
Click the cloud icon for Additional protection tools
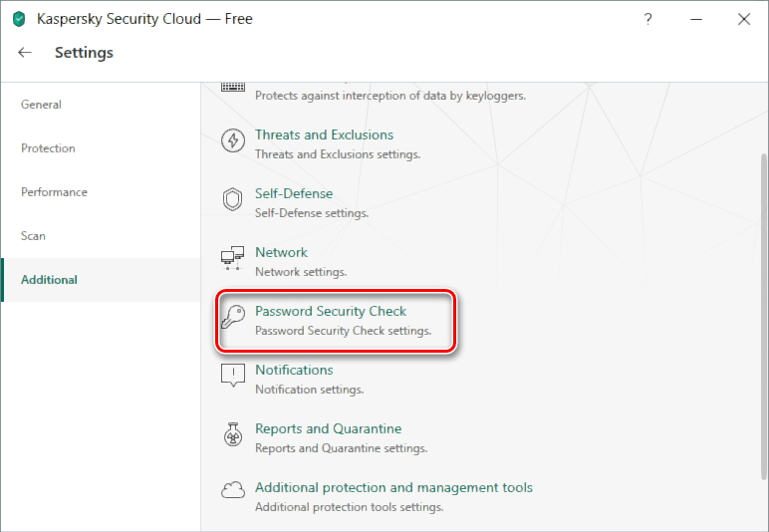(x=232, y=490)
